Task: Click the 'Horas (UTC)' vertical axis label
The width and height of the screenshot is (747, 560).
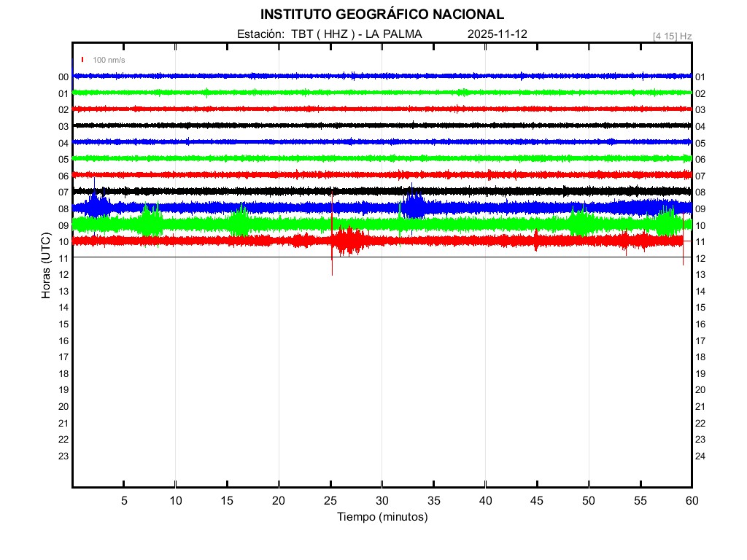Action: pos(45,266)
